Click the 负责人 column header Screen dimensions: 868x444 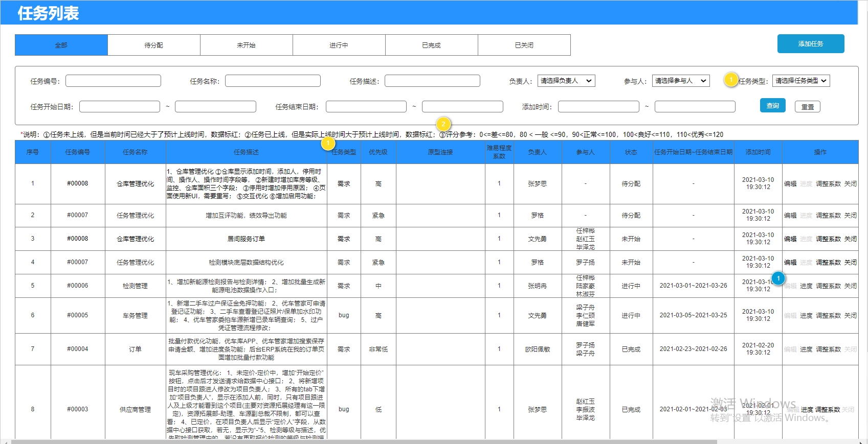coord(538,152)
